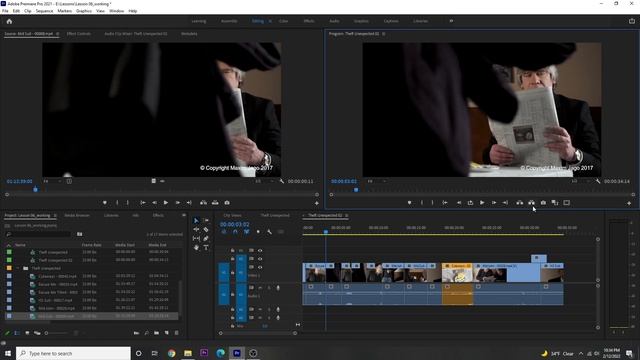
Task: Click Extract button in Program monitor
Action: (x=531, y=202)
